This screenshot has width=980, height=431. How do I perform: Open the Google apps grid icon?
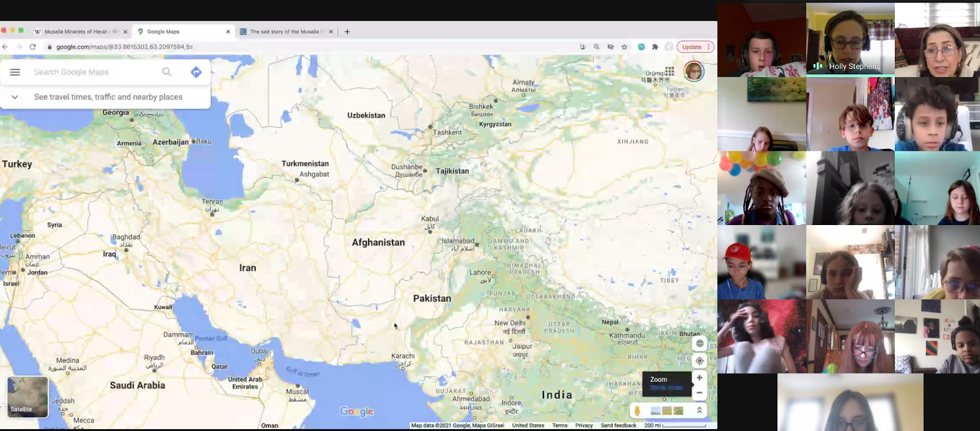(x=669, y=71)
